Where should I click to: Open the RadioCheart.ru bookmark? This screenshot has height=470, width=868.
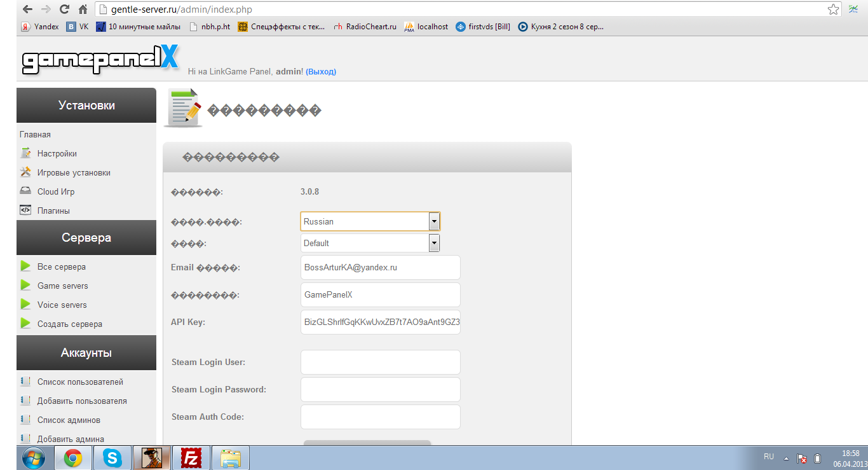[x=365, y=27]
